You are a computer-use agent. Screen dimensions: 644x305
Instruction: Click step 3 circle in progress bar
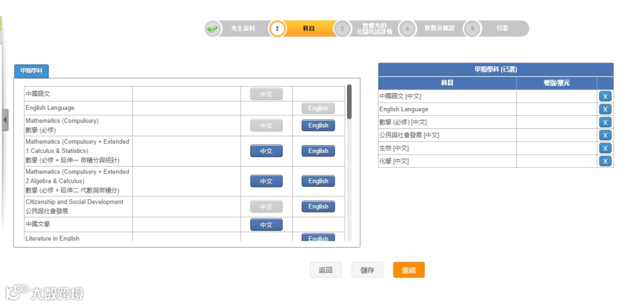[x=342, y=29]
